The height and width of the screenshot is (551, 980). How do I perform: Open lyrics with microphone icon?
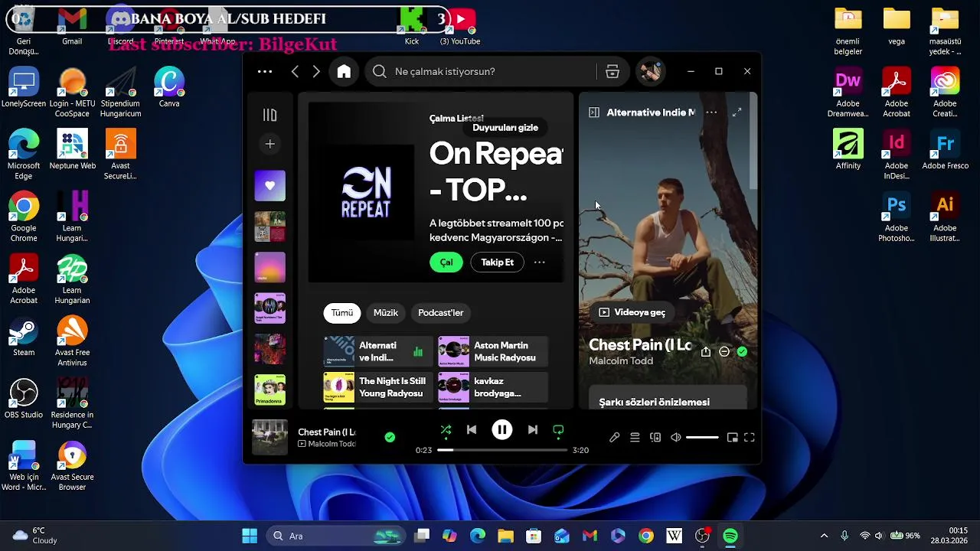[614, 438]
